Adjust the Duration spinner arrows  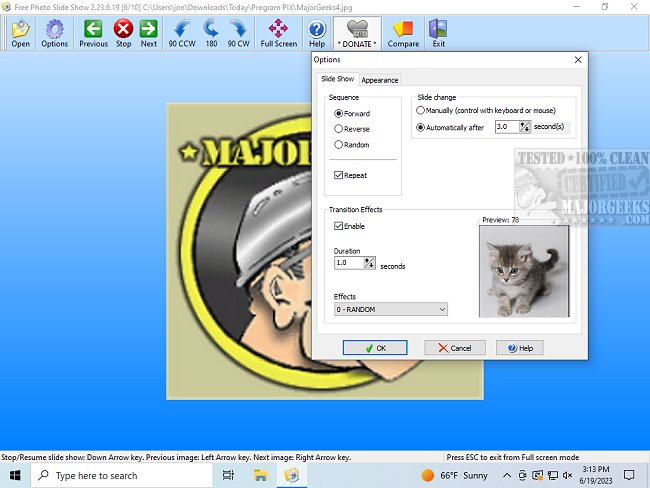369,263
